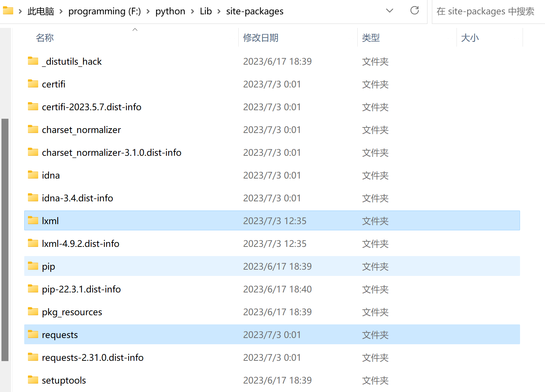Expand chevron before 此电脑 breadcrumb
545x392 pixels.
pyautogui.click(x=20, y=11)
